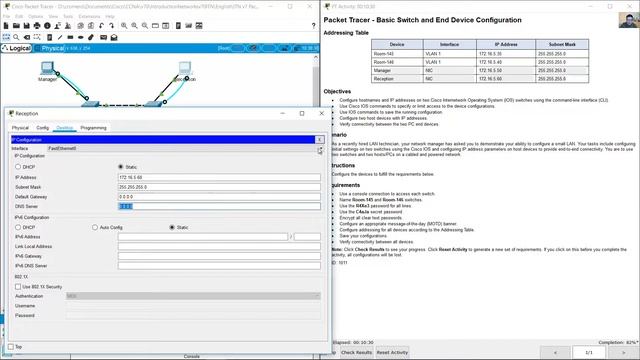This screenshot has width=640, height=360.
Task: Click the IP Address input field
Action: [x=219, y=178]
